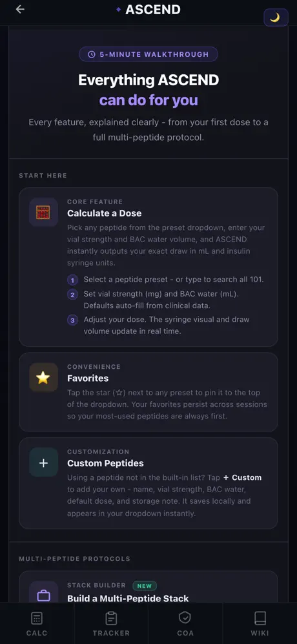297x644 pixels.
Task: Switch to the COA tab
Action: 185,623
